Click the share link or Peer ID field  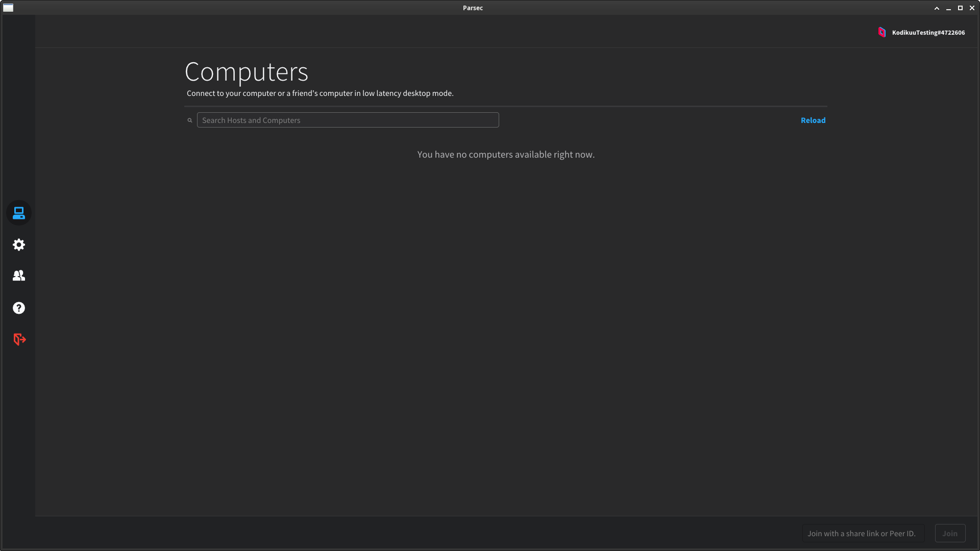tap(863, 534)
